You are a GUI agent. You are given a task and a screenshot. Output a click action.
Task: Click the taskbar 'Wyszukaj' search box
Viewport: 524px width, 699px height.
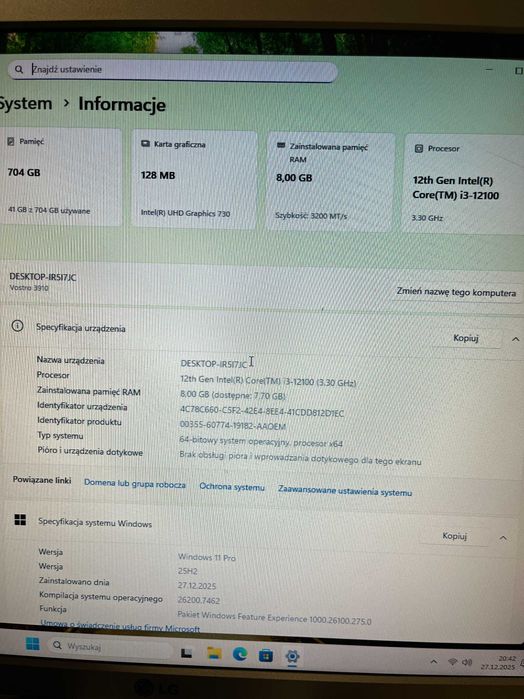click(111, 647)
